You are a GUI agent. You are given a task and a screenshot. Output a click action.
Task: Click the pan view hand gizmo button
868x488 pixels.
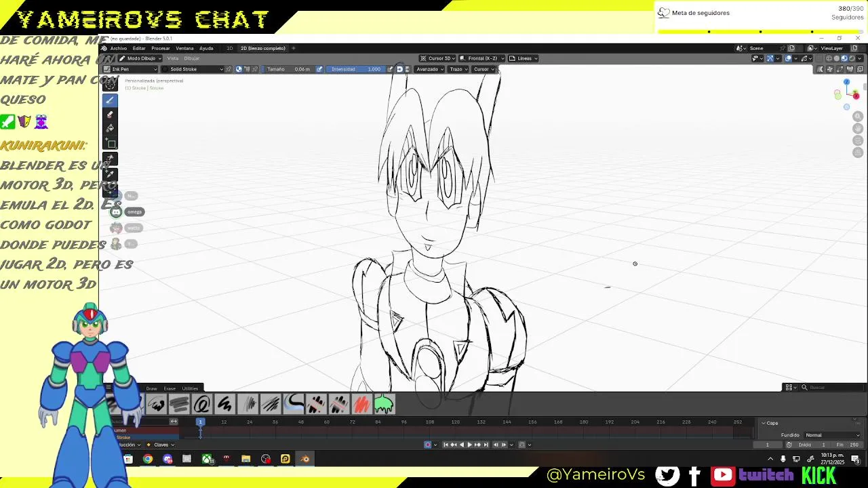pyautogui.click(x=858, y=129)
